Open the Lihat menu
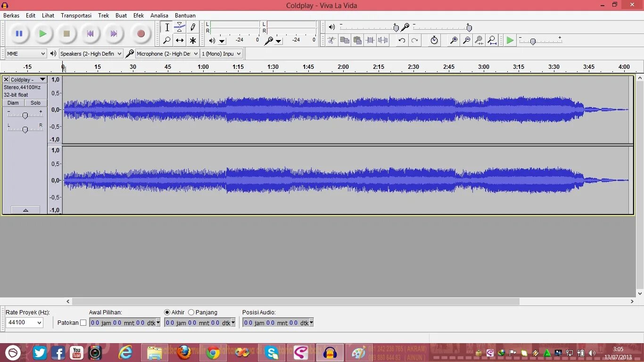Viewport: 644px width, 362px height. [x=48, y=16]
